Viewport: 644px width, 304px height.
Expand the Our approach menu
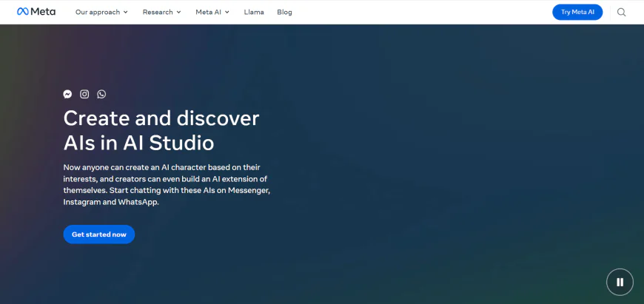click(x=101, y=13)
